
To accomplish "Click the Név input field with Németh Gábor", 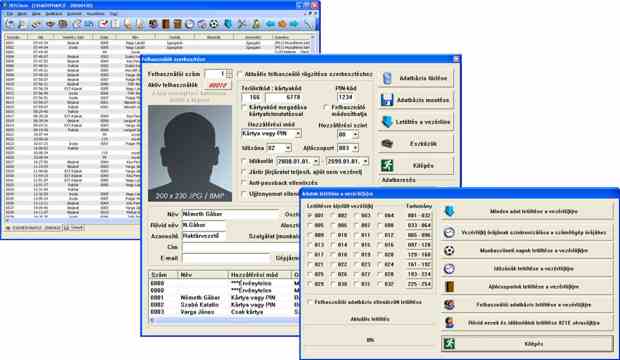I will (230, 214).
